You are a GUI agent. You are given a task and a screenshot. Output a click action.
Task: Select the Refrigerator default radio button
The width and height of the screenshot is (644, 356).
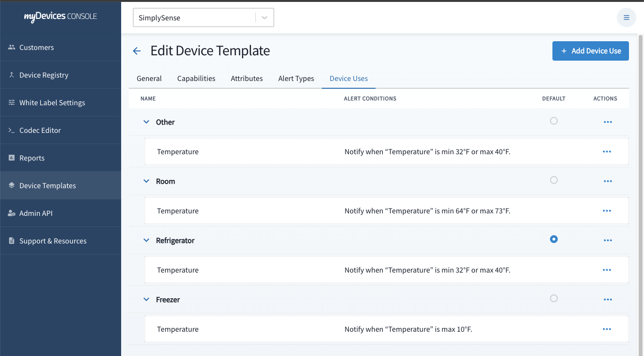[553, 239]
